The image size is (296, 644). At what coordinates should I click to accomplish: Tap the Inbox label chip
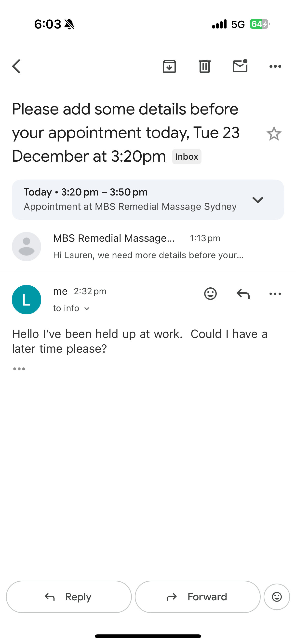click(187, 157)
